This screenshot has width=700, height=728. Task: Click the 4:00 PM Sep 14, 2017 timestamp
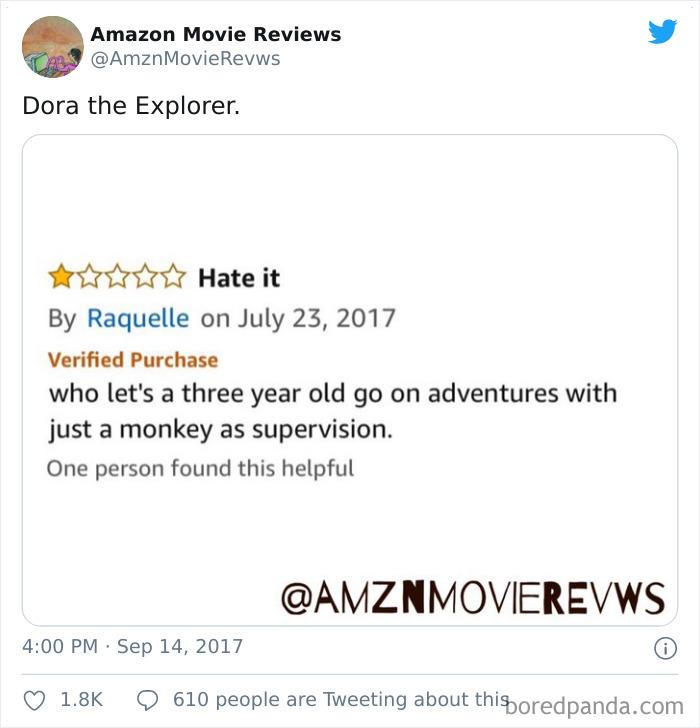(132, 646)
